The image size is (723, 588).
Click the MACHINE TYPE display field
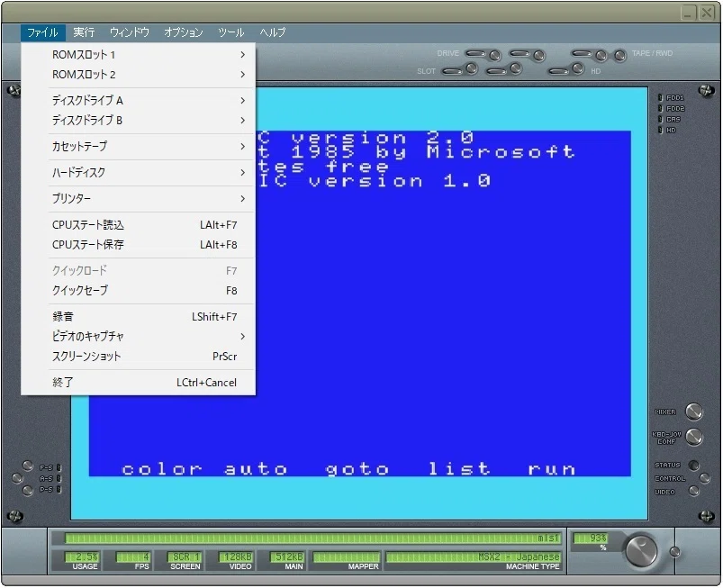(x=473, y=556)
